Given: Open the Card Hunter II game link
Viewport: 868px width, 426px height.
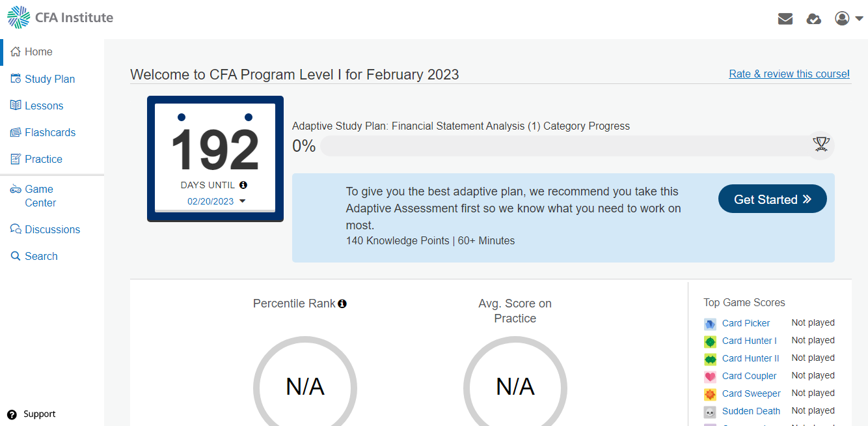Looking at the screenshot, I should (751, 358).
